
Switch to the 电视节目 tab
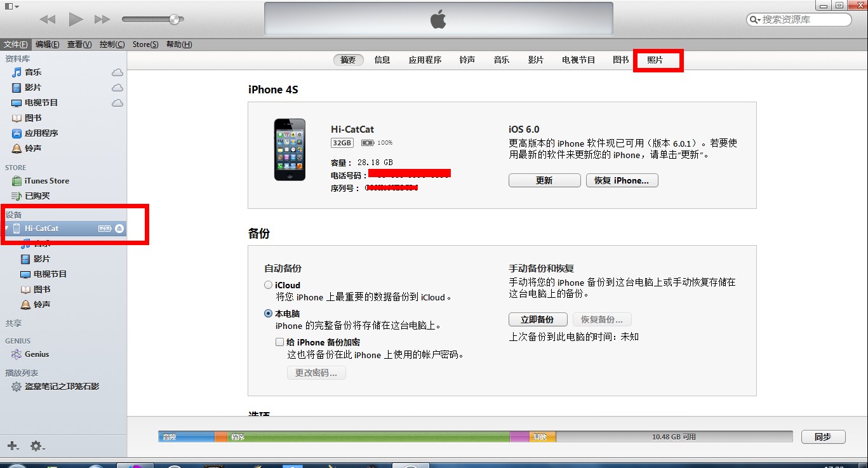point(578,60)
